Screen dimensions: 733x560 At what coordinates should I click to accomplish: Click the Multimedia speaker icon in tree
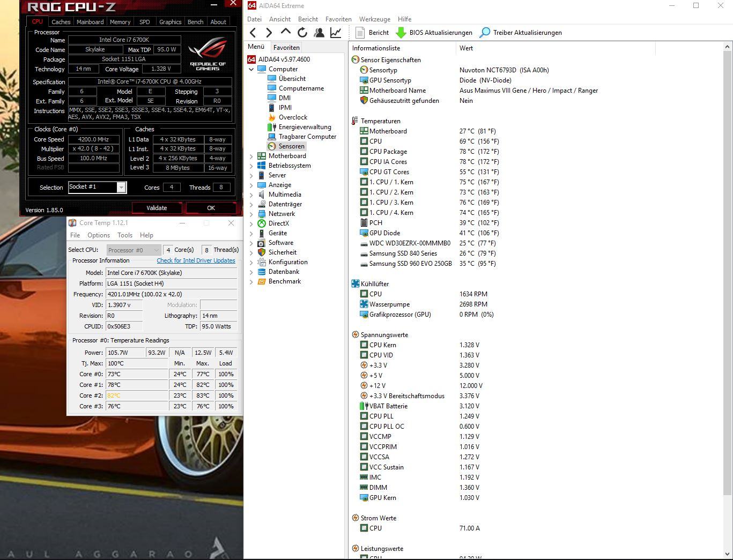click(262, 195)
